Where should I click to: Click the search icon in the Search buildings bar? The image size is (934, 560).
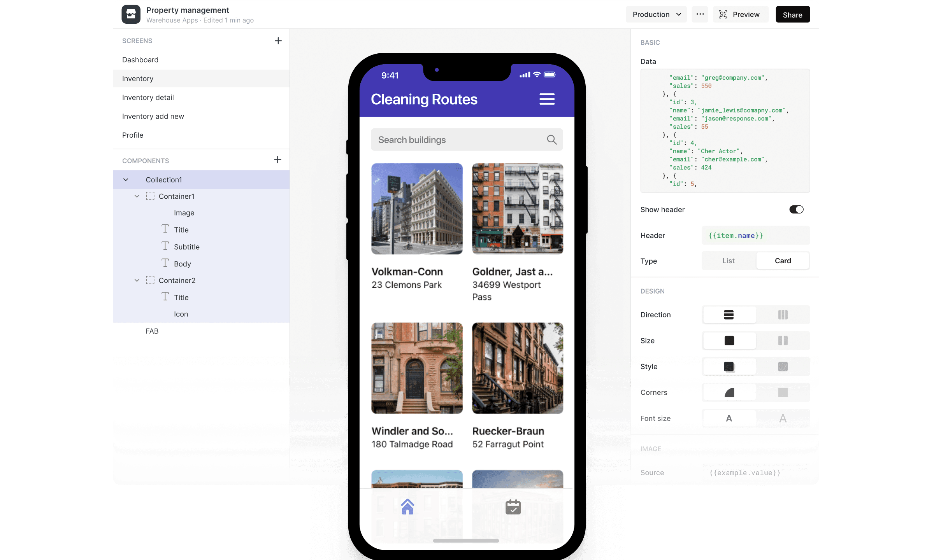551,139
